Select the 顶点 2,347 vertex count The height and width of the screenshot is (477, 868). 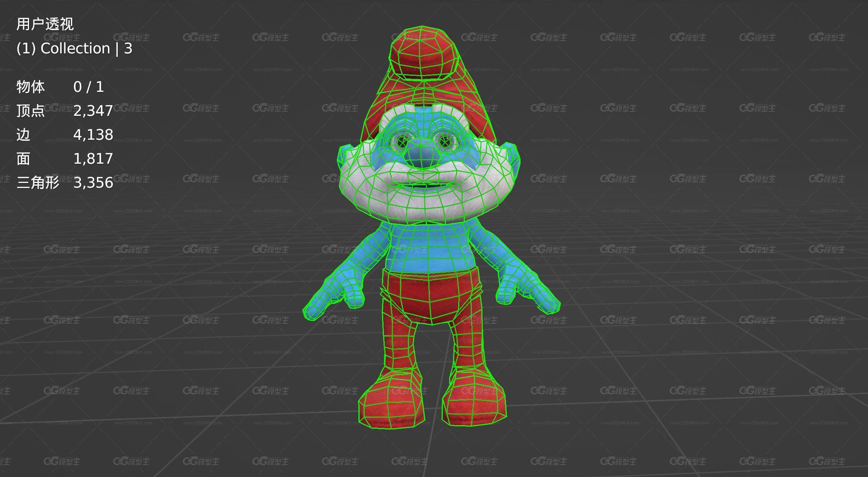(65, 111)
